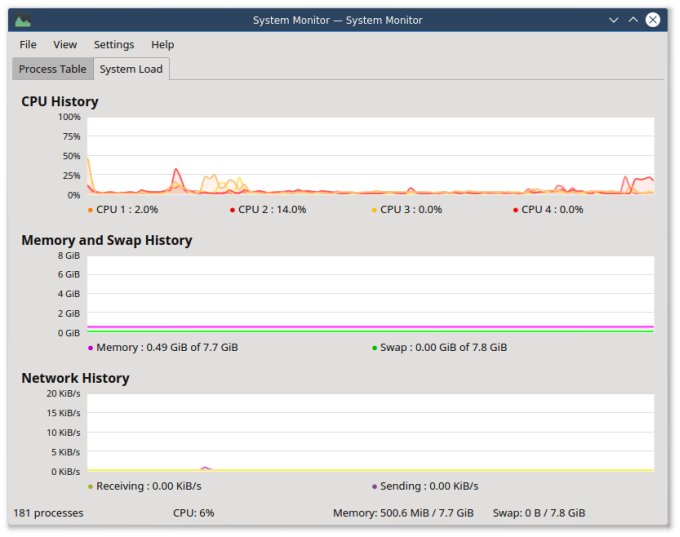Open the View menu
The width and height of the screenshot is (680, 537).
[65, 44]
